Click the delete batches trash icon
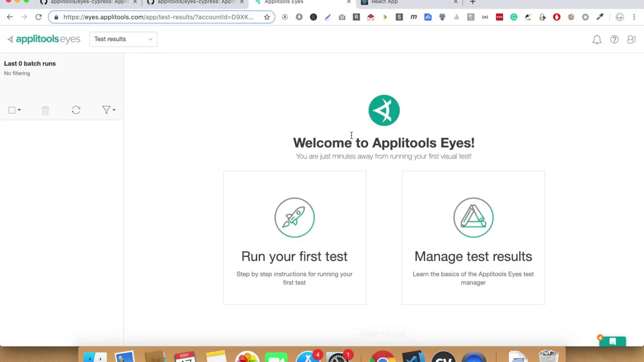Viewport: 644px width, 362px height. [x=45, y=110]
